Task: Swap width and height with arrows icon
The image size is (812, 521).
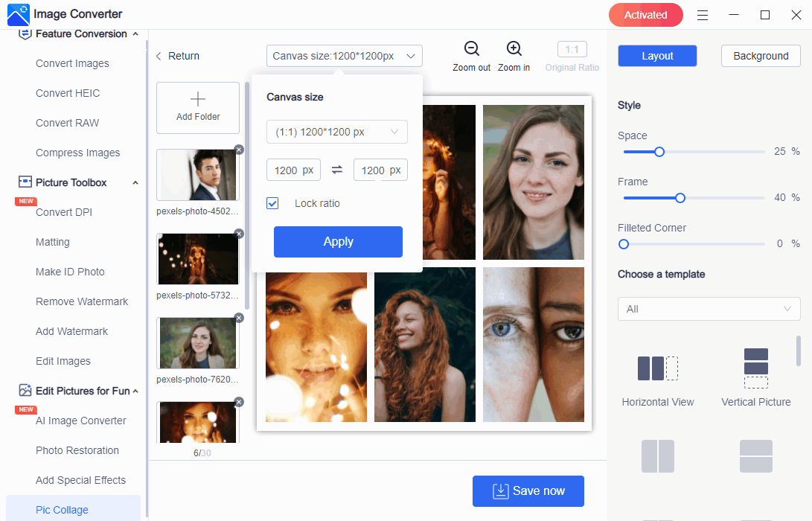Action: [337, 170]
